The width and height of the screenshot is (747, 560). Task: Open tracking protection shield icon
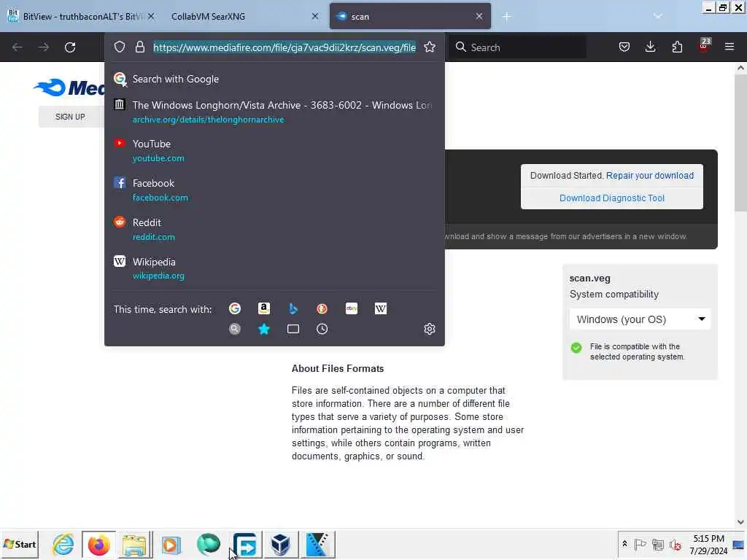click(120, 47)
